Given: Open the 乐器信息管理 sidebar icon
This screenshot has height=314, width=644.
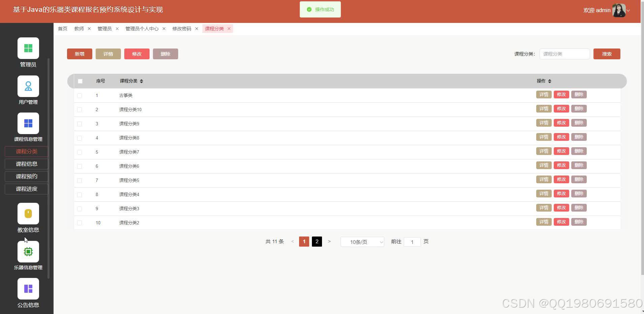Looking at the screenshot, I should 28,252.
